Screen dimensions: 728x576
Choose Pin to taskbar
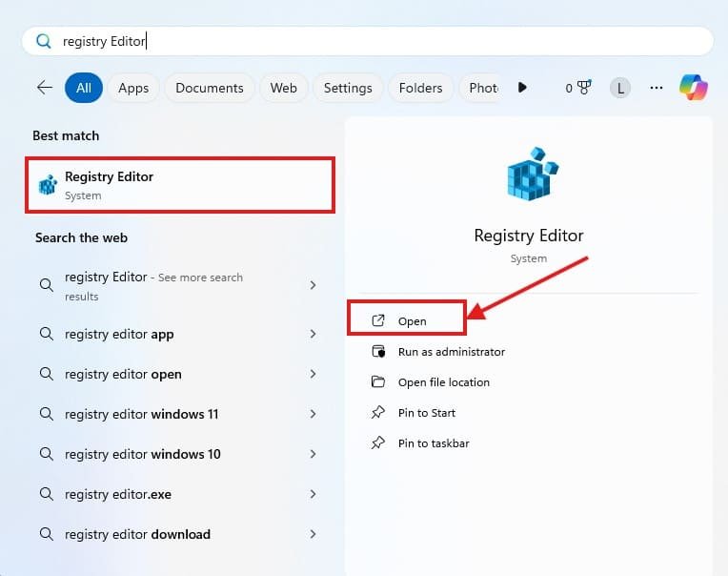(x=434, y=443)
